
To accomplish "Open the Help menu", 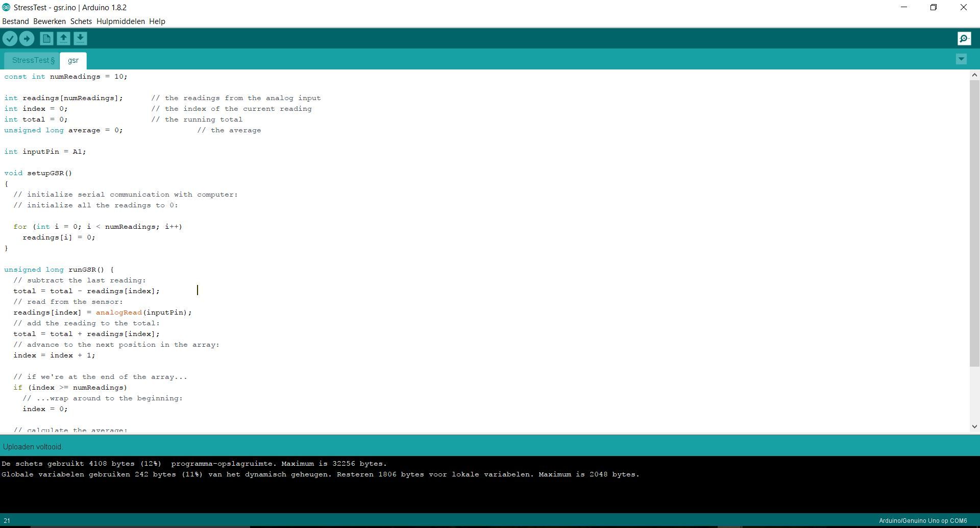I will (157, 21).
